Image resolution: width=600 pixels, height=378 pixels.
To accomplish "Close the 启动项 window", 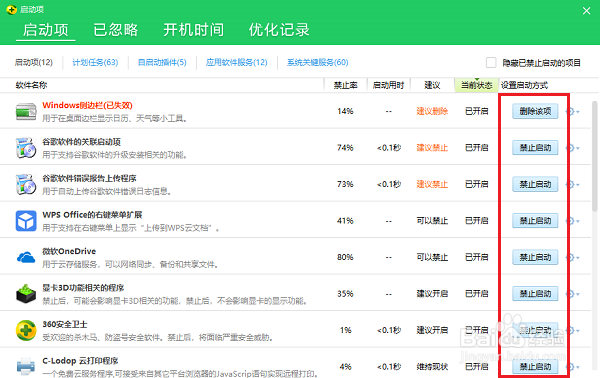I will click(x=586, y=11).
